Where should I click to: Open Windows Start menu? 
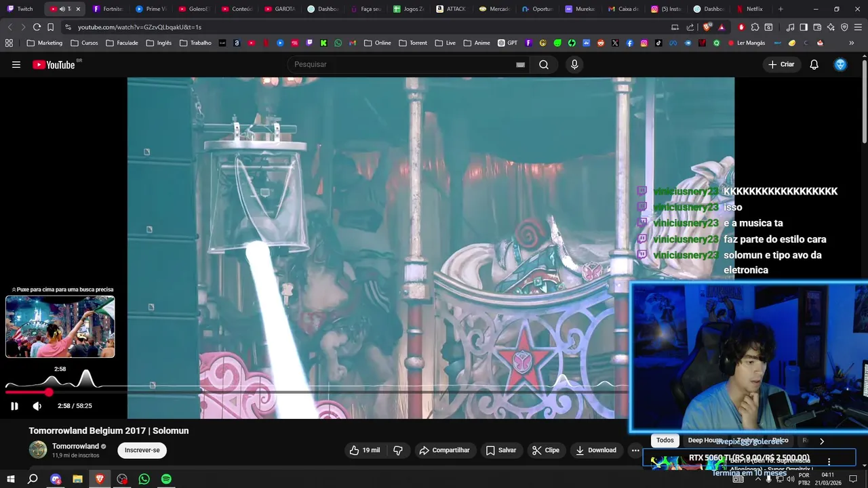pyautogui.click(x=11, y=479)
